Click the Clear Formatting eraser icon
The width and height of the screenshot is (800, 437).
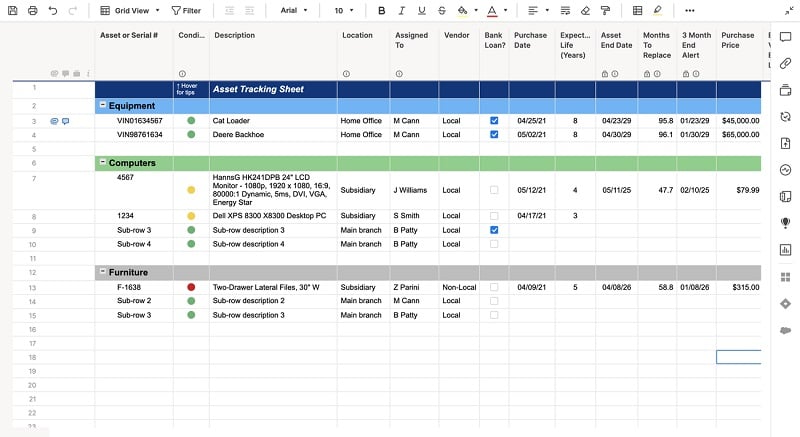pos(585,10)
